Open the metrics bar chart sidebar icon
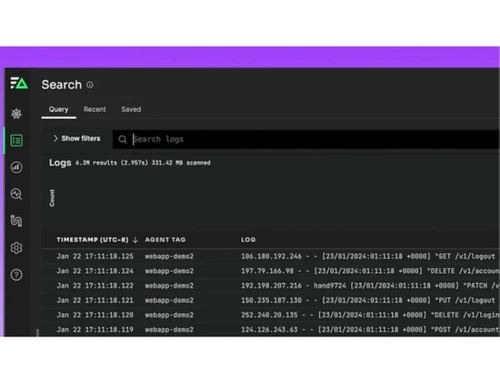The image size is (500, 375). (16, 167)
